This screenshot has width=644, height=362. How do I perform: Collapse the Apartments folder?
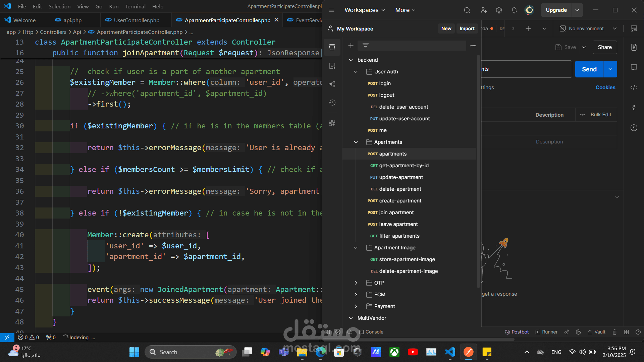(x=356, y=142)
